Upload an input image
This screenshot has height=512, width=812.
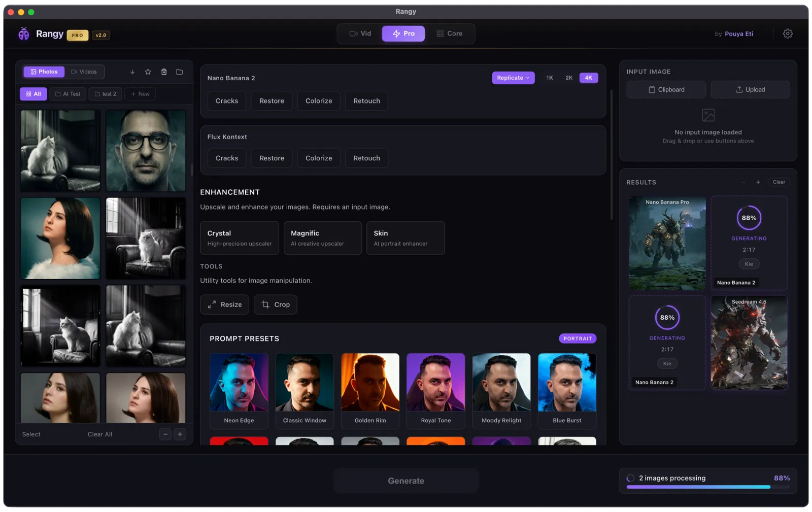pyautogui.click(x=750, y=90)
